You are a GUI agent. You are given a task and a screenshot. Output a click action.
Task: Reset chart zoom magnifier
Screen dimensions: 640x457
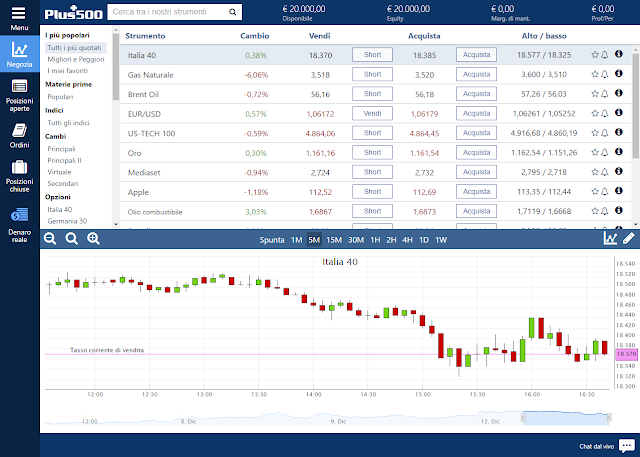[71, 239]
